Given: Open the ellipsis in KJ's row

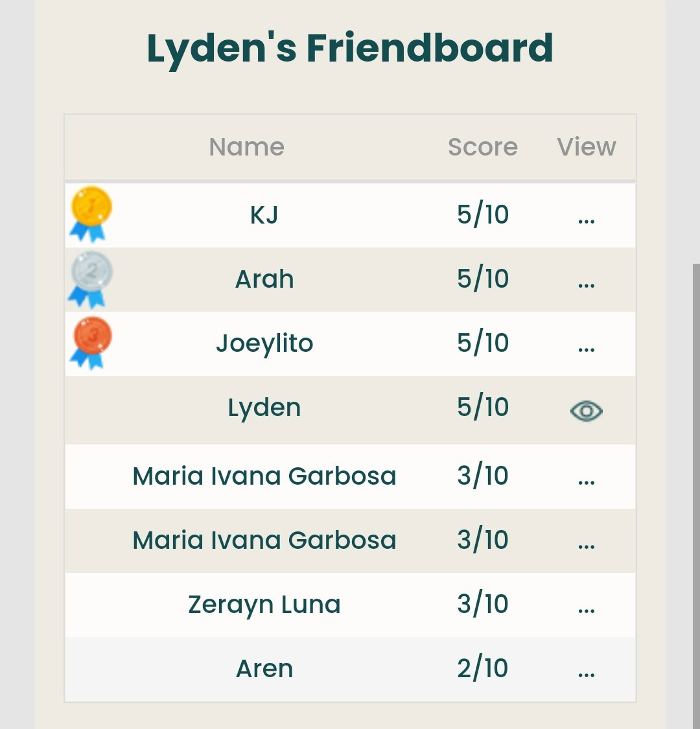Looking at the screenshot, I should tap(586, 221).
